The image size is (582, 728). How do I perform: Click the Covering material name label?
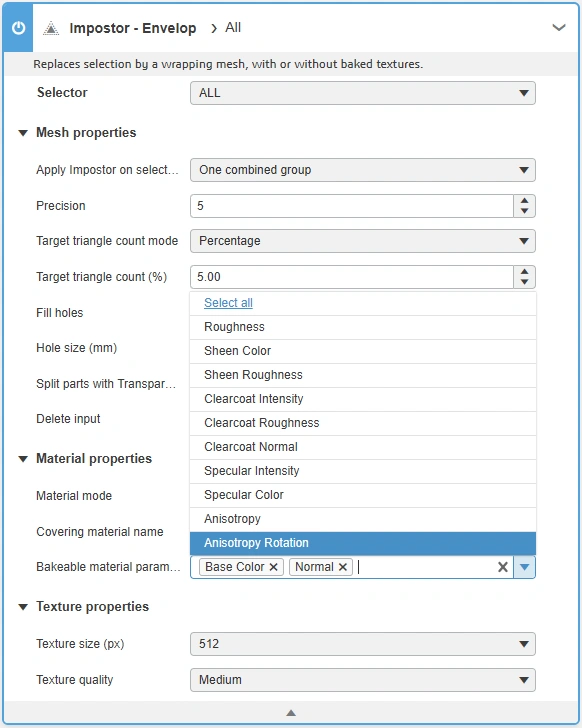(100, 532)
